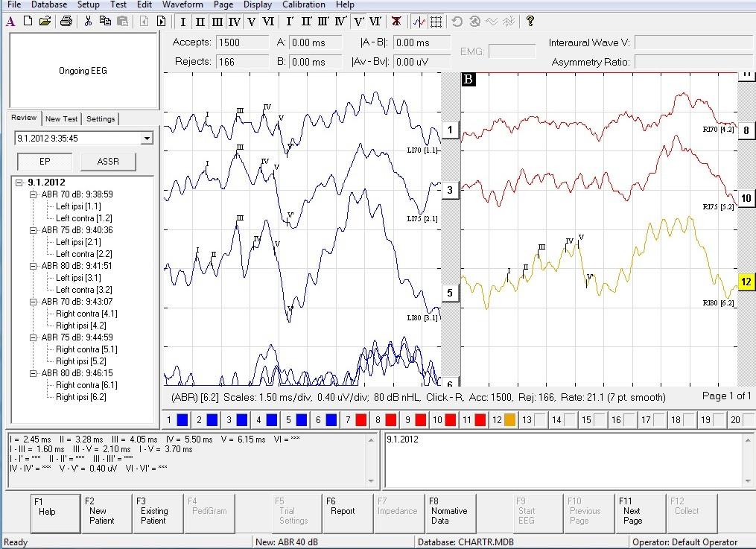Viewport: 756px width, 549px height.
Task: Click blue color swatch for waveform 1
Action: point(182,420)
